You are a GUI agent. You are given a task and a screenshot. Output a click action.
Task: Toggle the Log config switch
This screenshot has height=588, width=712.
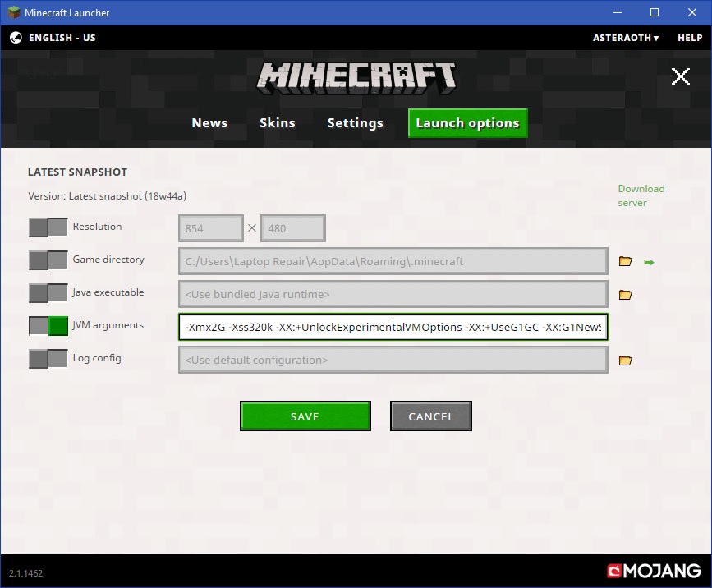click(x=48, y=359)
